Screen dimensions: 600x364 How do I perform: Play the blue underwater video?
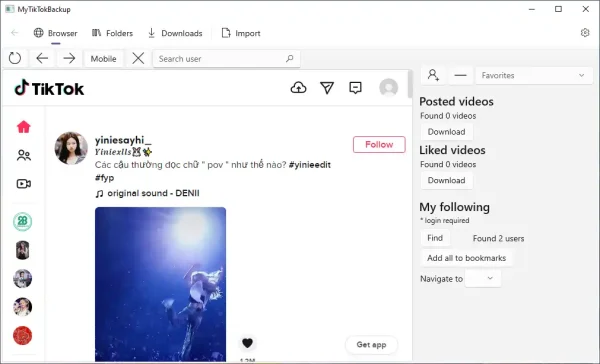pos(160,284)
